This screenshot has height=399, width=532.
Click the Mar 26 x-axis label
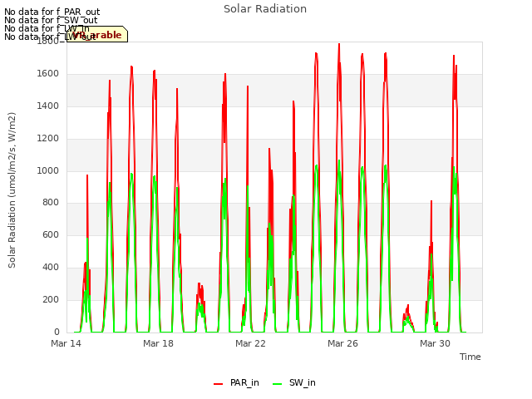coord(342,343)
